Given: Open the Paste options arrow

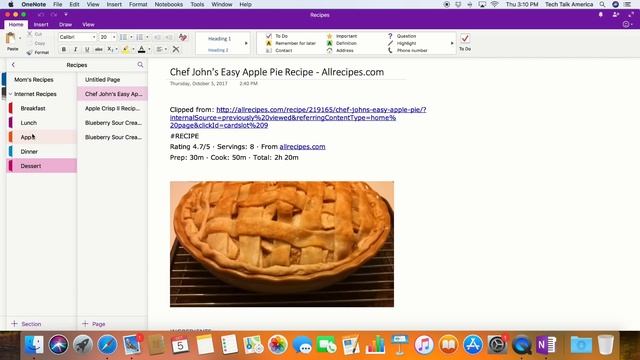Looking at the screenshot, I should tap(20, 38).
